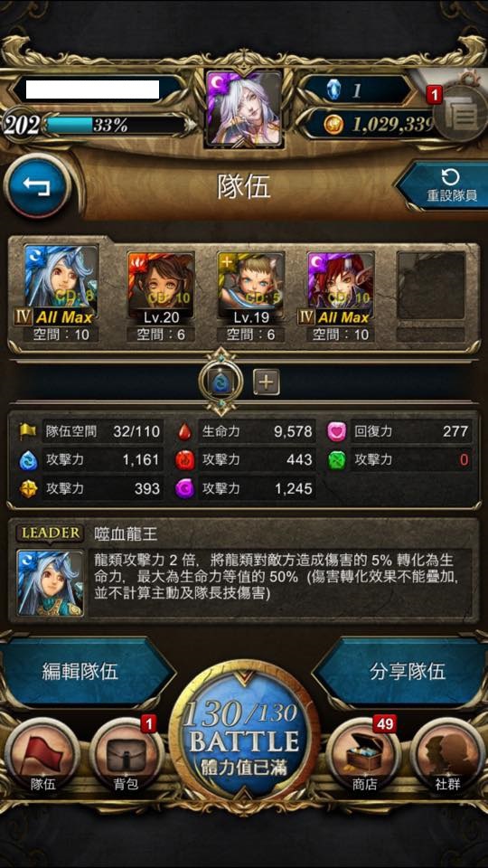Click the diamond gem currency icon
Viewport: 488px width, 868px height.
[333, 90]
